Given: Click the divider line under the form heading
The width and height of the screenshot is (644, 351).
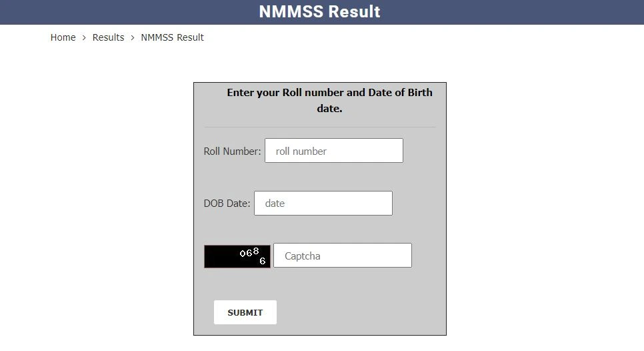Looking at the screenshot, I should (x=319, y=127).
